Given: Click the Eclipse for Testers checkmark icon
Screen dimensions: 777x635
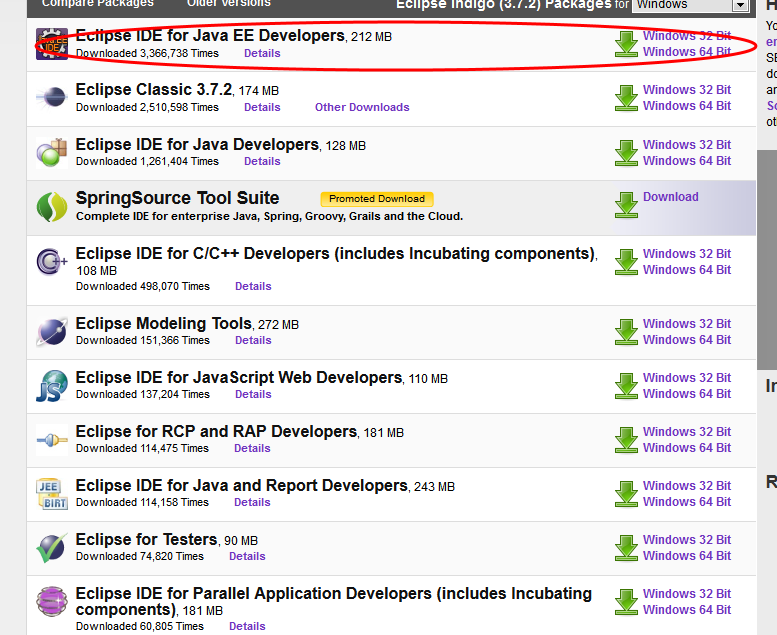Looking at the screenshot, I should point(52,548).
